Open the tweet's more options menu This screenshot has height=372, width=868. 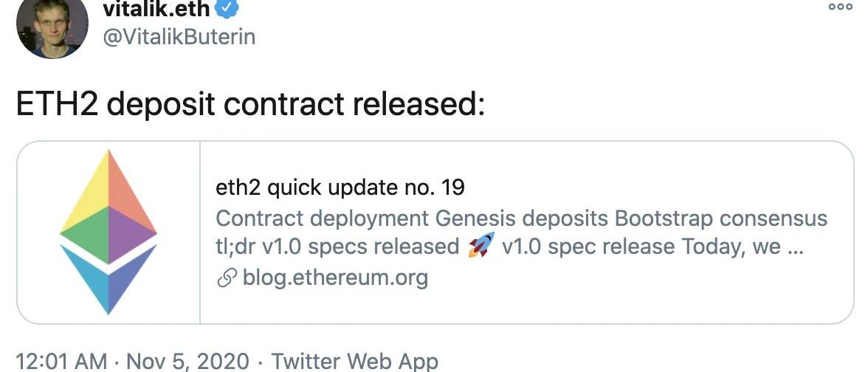pos(839,6)
